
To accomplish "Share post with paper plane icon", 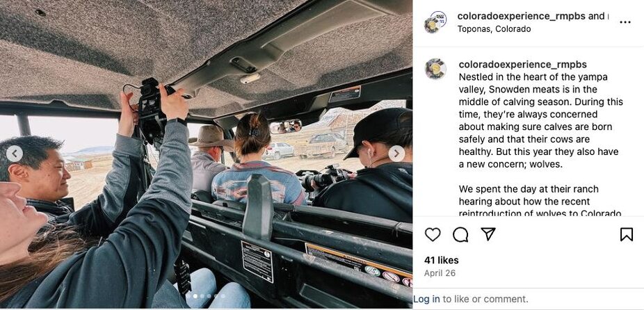I will coord(488,234).
